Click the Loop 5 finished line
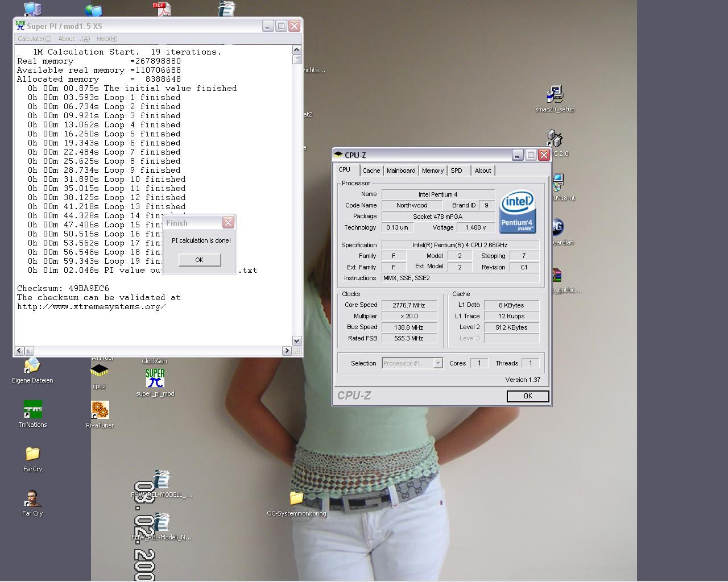 pos(104,134)
